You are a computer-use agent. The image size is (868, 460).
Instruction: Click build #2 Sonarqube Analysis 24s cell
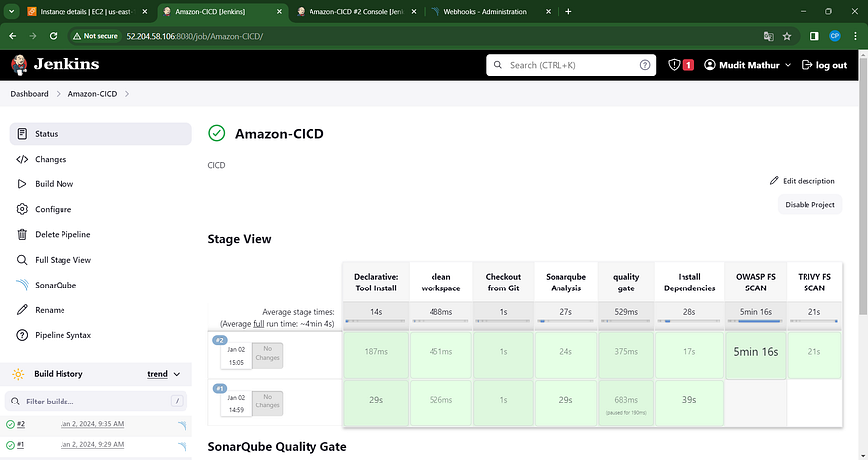pyautogui.click(x=565, y=355)
